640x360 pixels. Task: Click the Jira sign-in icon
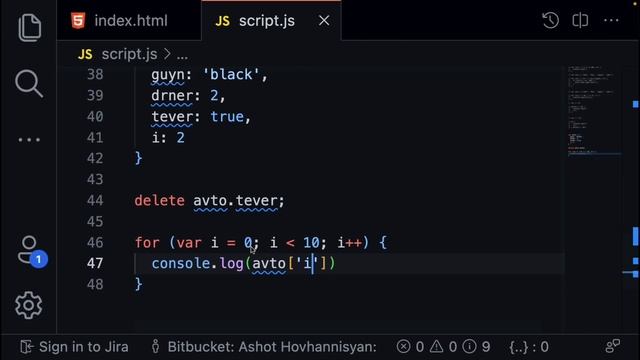click(27, 347)
